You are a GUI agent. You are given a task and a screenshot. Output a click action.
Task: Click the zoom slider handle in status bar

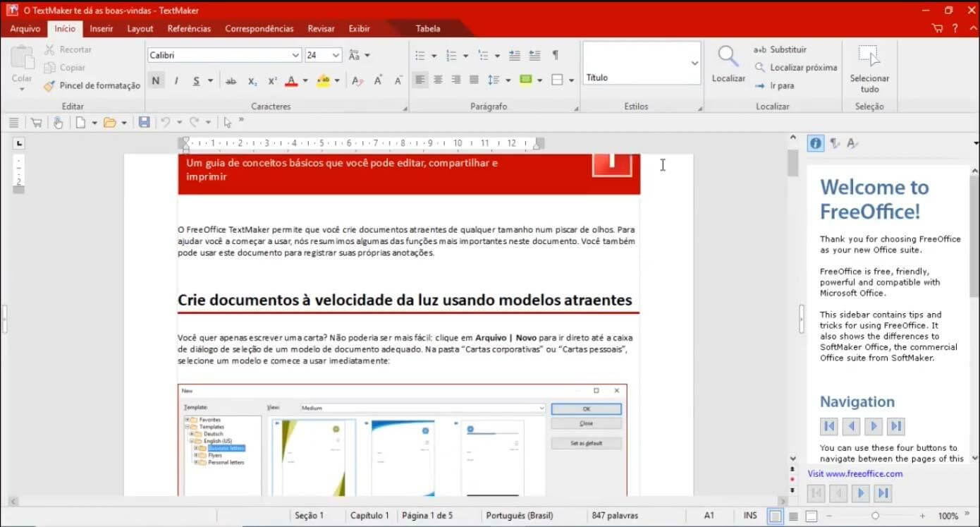tap(875, 516)
